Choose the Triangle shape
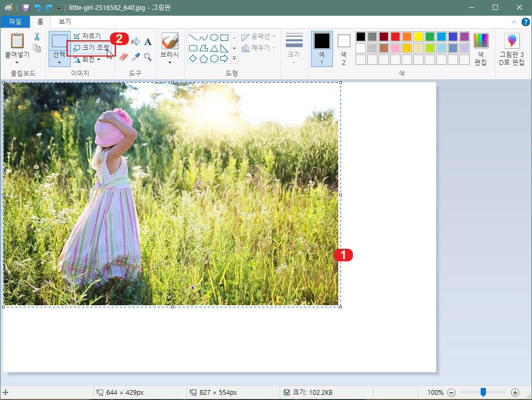 click(x=214, y=48)
